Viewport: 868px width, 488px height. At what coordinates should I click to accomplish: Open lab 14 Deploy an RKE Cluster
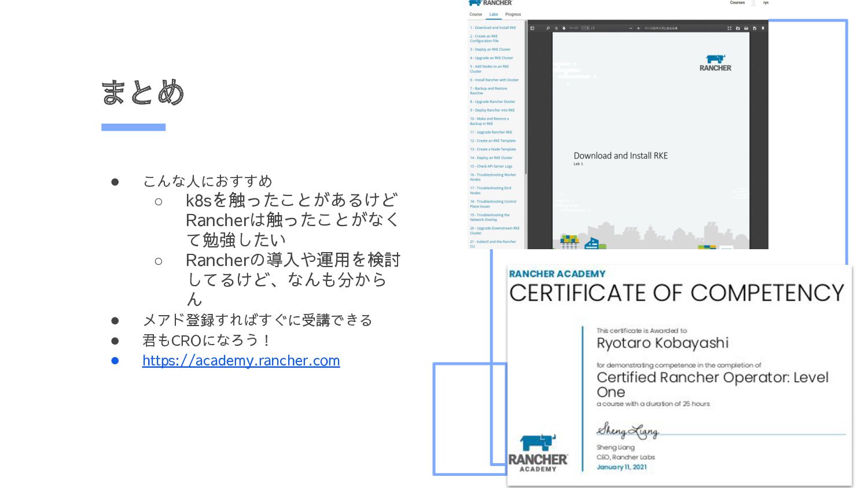click(x=491, y=158)
